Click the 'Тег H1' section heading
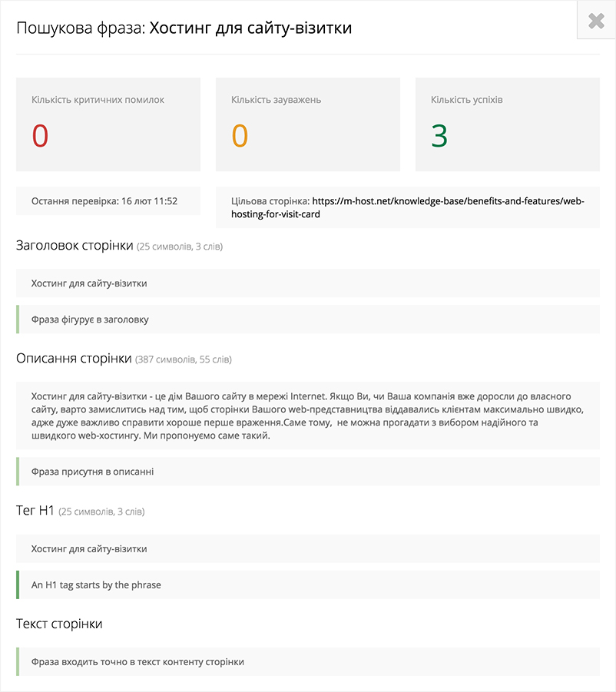 (x=35, y=511)
